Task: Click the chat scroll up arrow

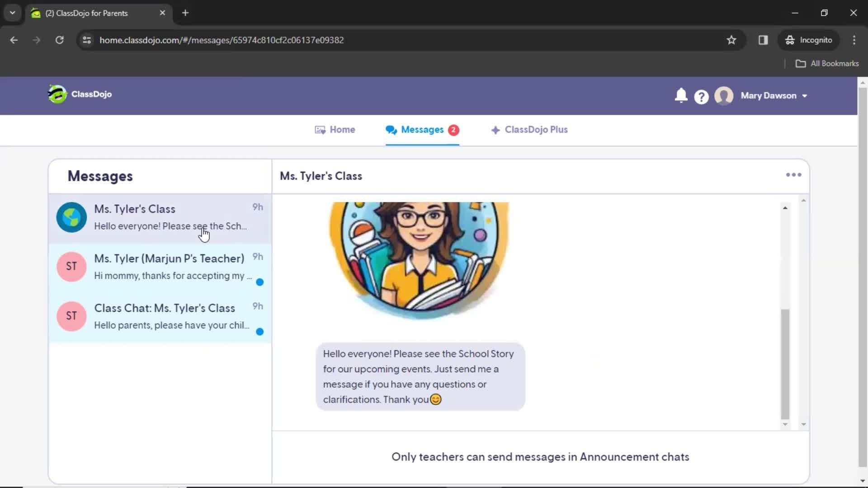Action: click(x=785, y=208)
